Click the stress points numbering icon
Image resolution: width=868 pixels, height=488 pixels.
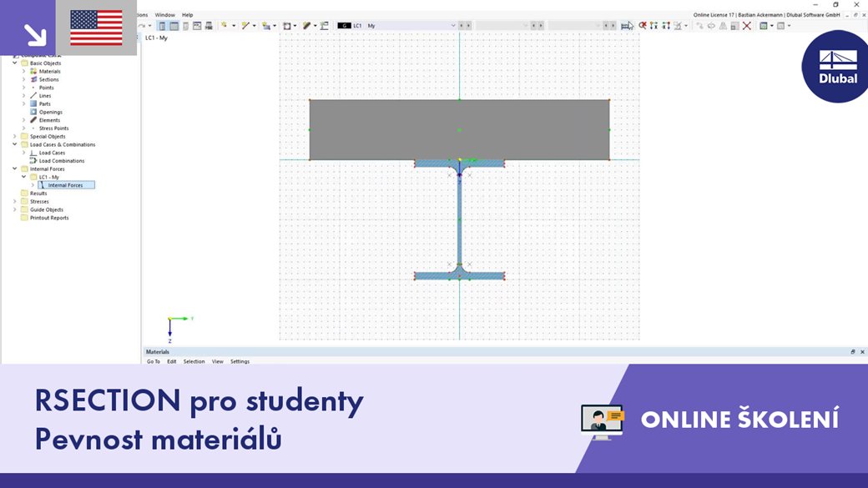click(654, 26)
